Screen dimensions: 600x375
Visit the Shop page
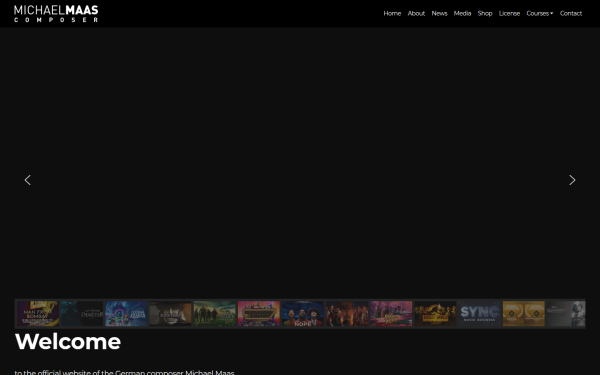(x=485, y=13)
